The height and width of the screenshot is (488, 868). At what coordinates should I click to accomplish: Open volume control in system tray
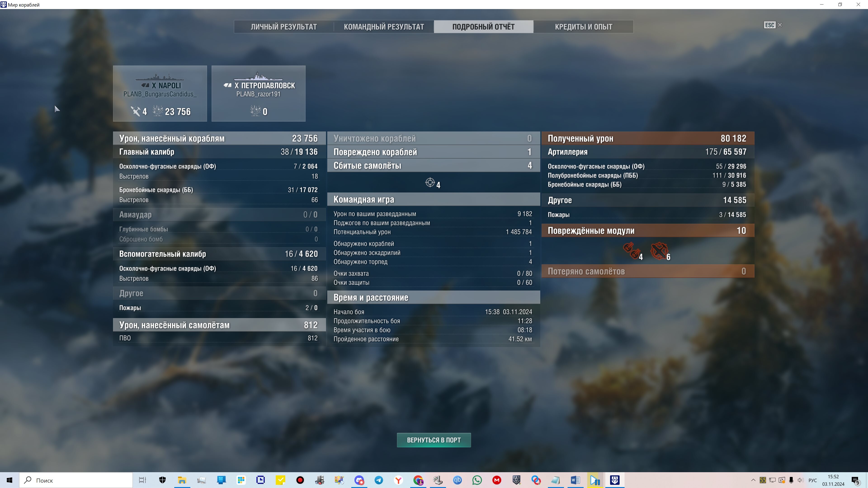[801, 480]
